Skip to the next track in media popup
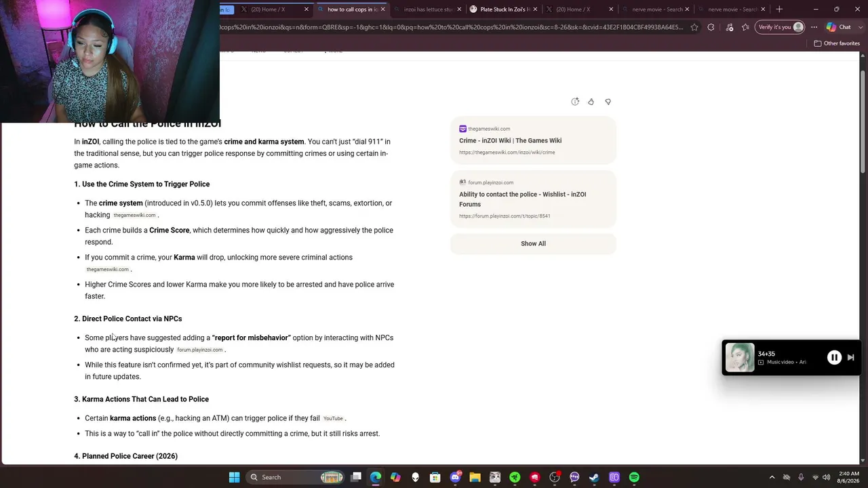The image size is (868, 488). (851, 358)
